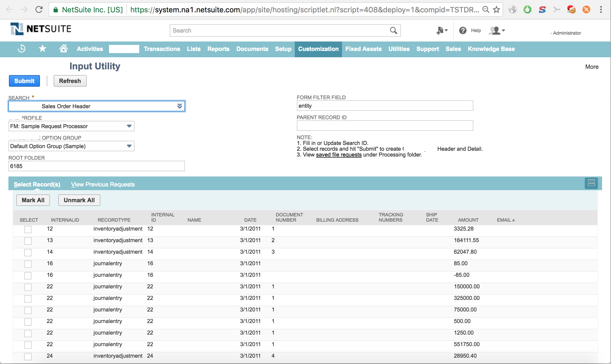The image size is (611, 364).
Task: Open the Knowledge Base menu
Action: coord(491,49)
